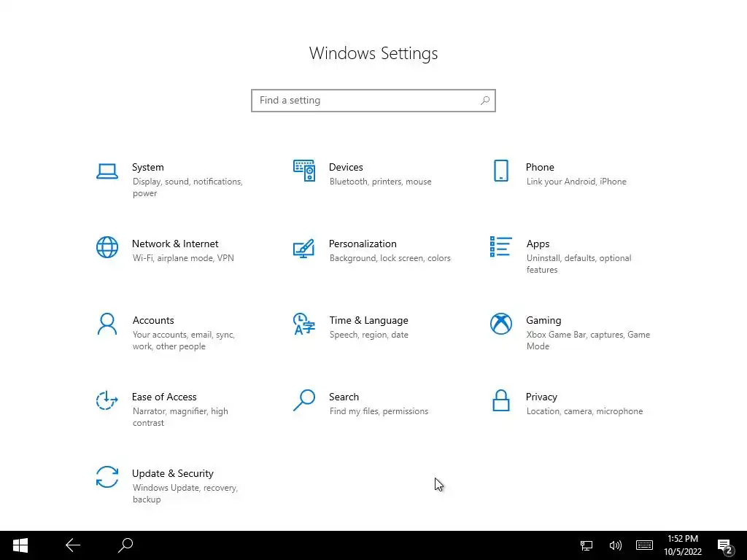The image size is (747, 560).
Task: Select the Accounts title
Action: (153, 321)
